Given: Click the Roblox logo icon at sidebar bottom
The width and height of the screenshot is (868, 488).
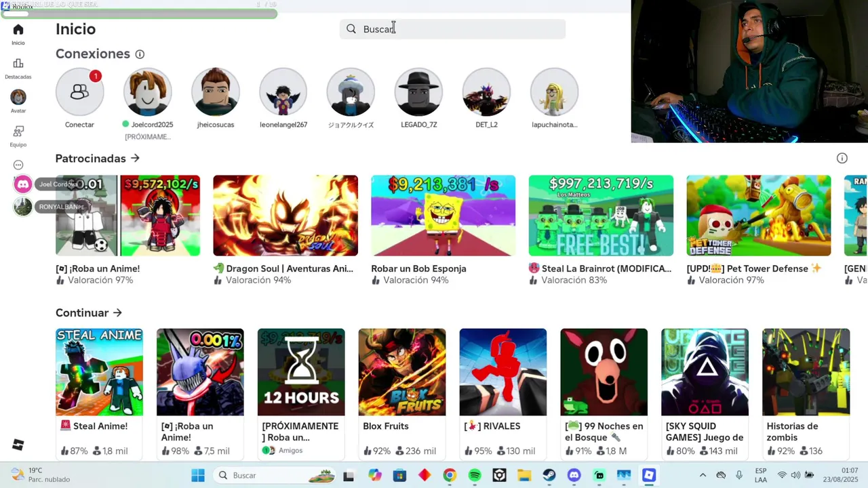Looking at the screenshot, I should pyautogui.click(x=18, y=445).
